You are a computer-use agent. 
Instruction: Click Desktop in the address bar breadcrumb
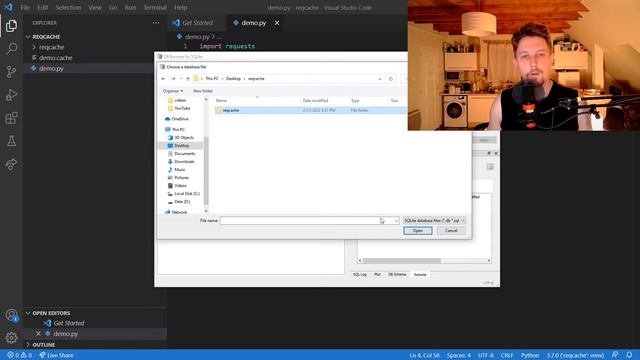click(x=233, y=78)
